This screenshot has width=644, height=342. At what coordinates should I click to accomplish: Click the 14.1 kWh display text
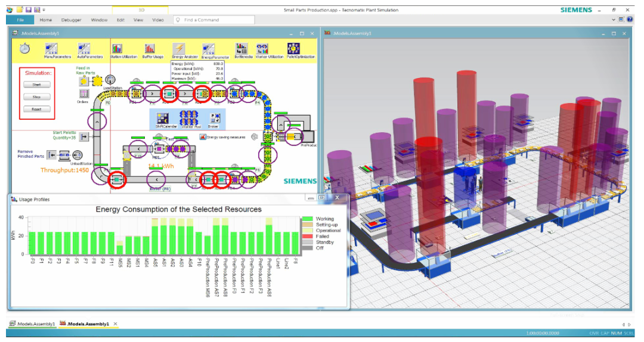coord(161,166)
